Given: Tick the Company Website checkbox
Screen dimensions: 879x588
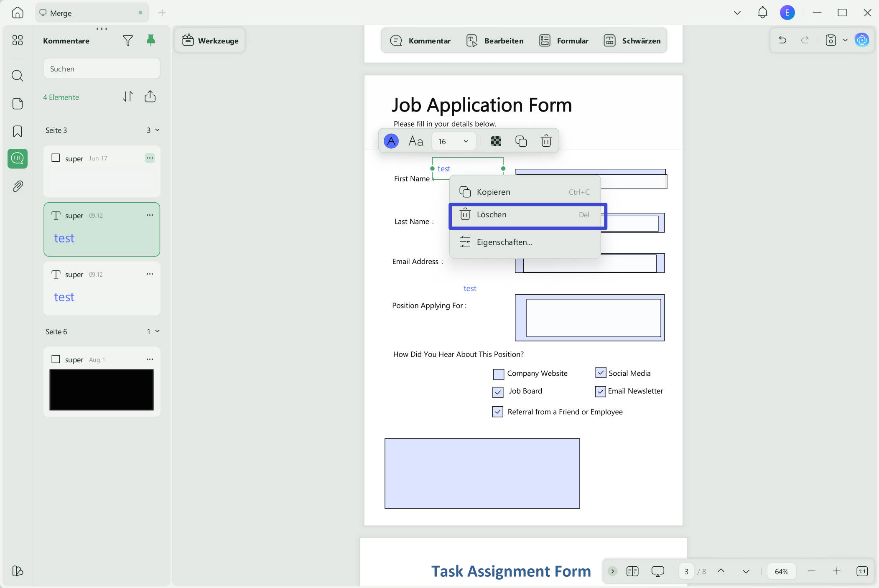Looking at the screenshot, I should [499, 374].
